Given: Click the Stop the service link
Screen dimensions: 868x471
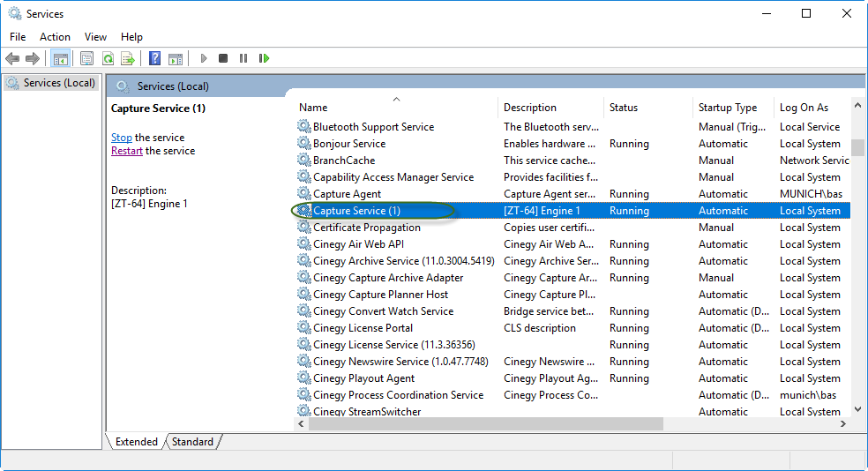Looking at the screenshot, I should click(x=121, y=138).
